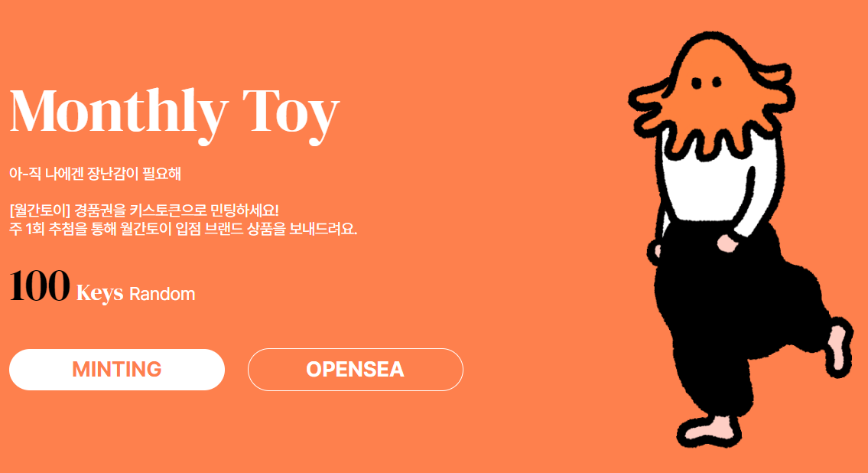
Task: Click the word Keys
Action: pyautogui.click(x=99, y=293)
